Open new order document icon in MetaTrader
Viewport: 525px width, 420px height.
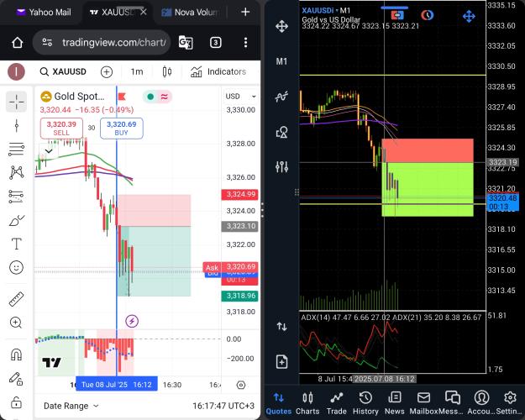point(281,362)
